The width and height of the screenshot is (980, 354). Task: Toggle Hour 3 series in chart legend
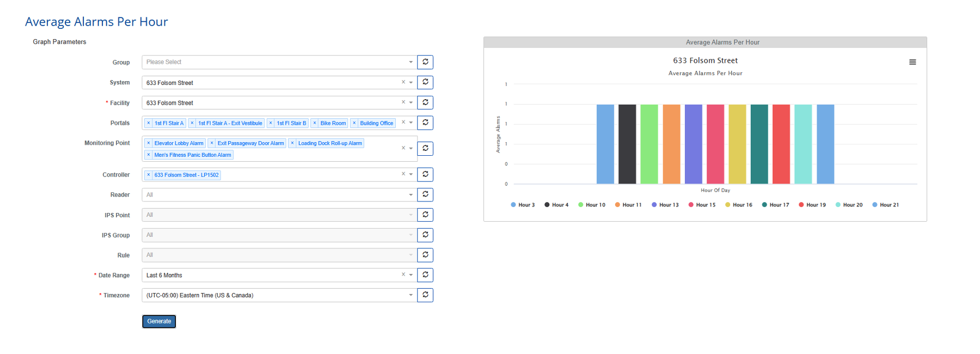tap(523, 205)
